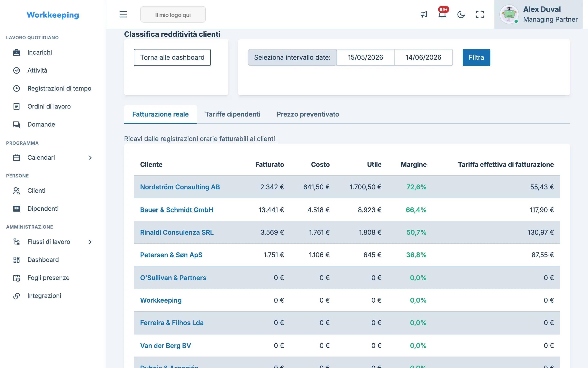Open Rinaldi Consulenza SRL client link
The image size is (588, 368).
point(177,232)
